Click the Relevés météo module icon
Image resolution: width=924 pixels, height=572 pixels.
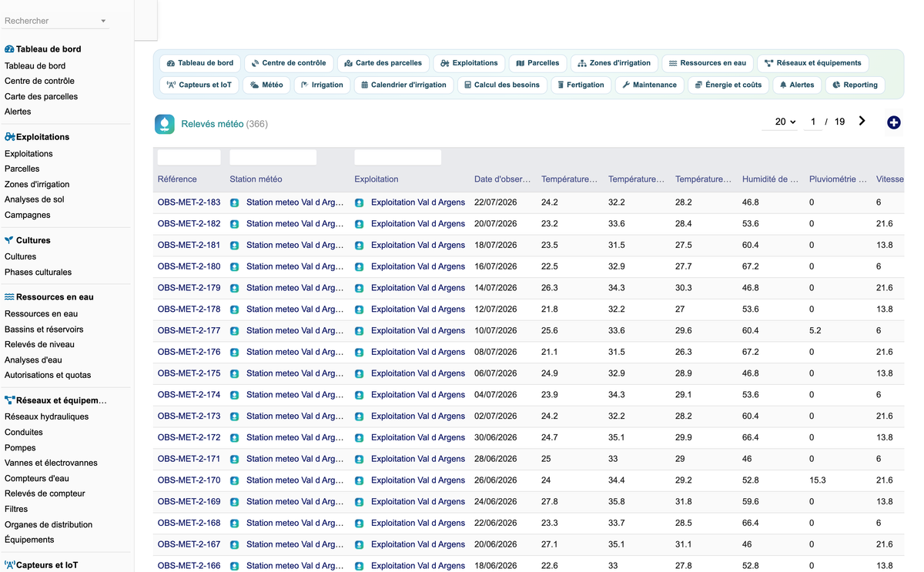click(165, 124)
